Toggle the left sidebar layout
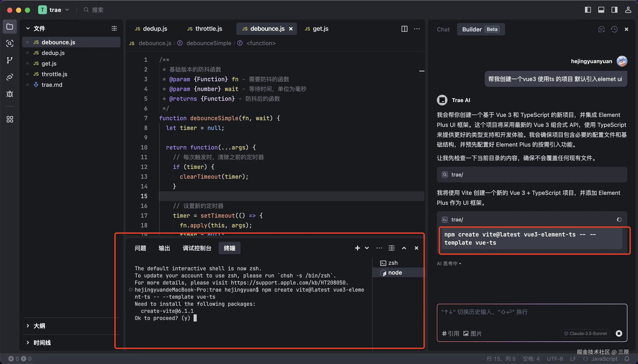This screenshot has height=364, width=638. click(x=588, y=10)
